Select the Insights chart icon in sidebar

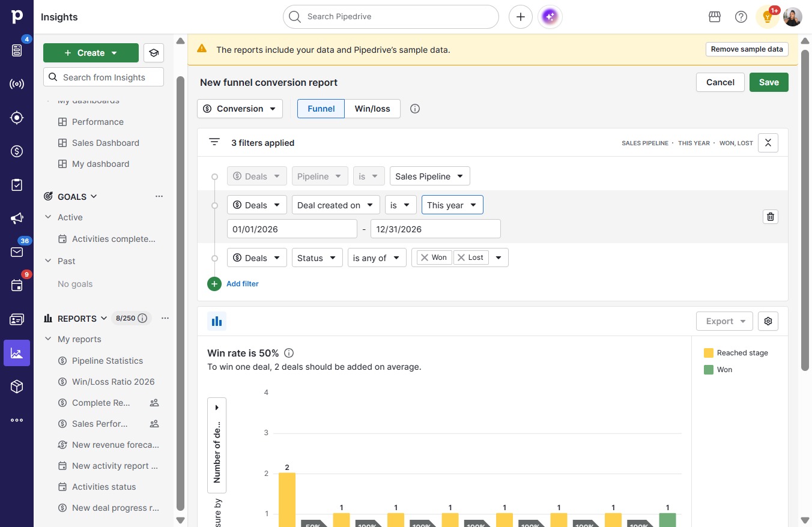pos(17,353)
